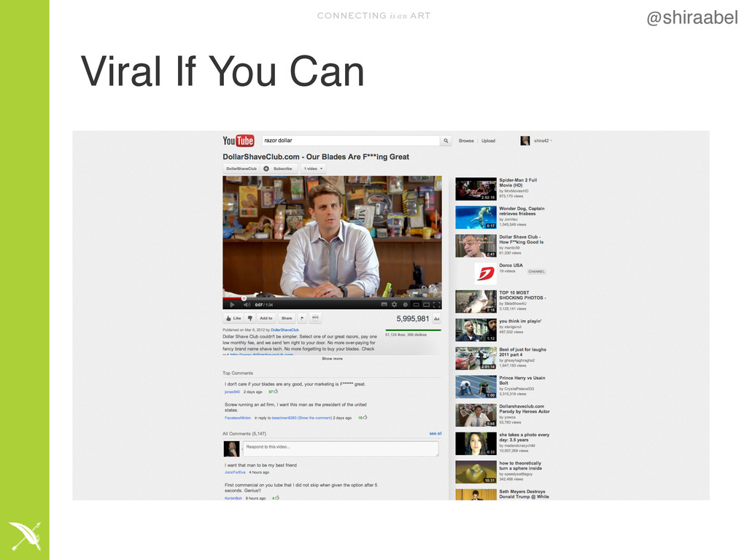Open Dollar Shave Club How F**king Good thumbnail
This screenshot has width=747, height=560.
pos(476,246)
